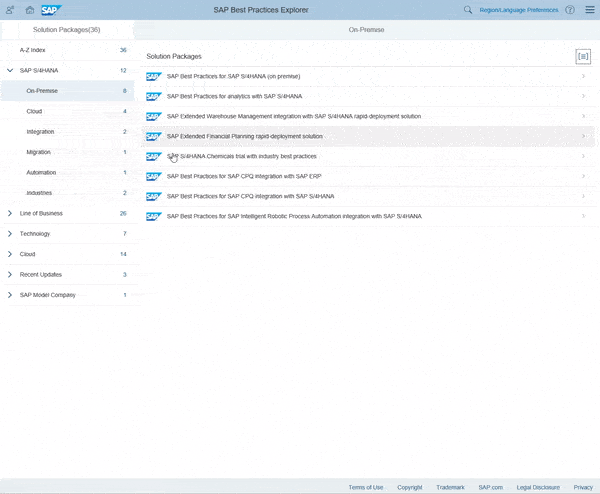
Task: Collapse the SAP S/4HANA tree node chevron
Action: click(x=10, y=70)
